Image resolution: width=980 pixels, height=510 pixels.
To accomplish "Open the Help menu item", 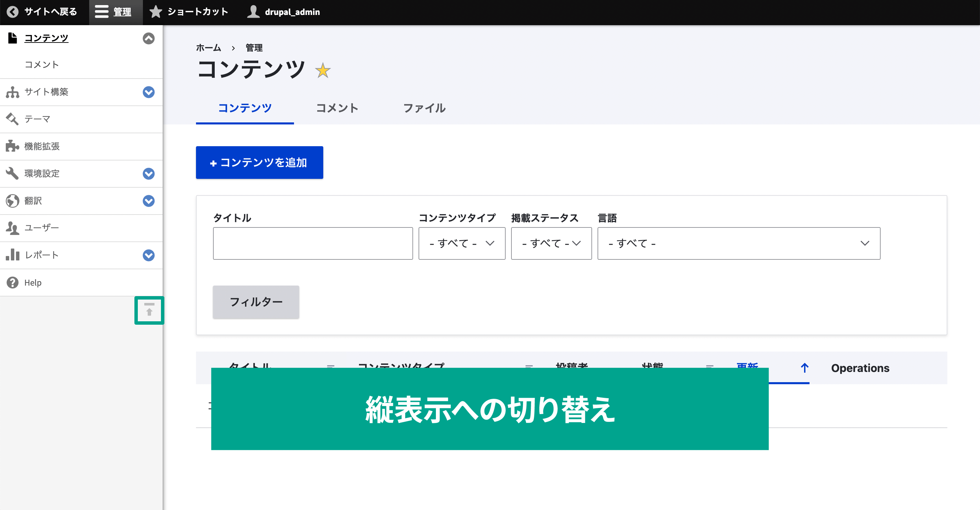I will tap(33, 283).
